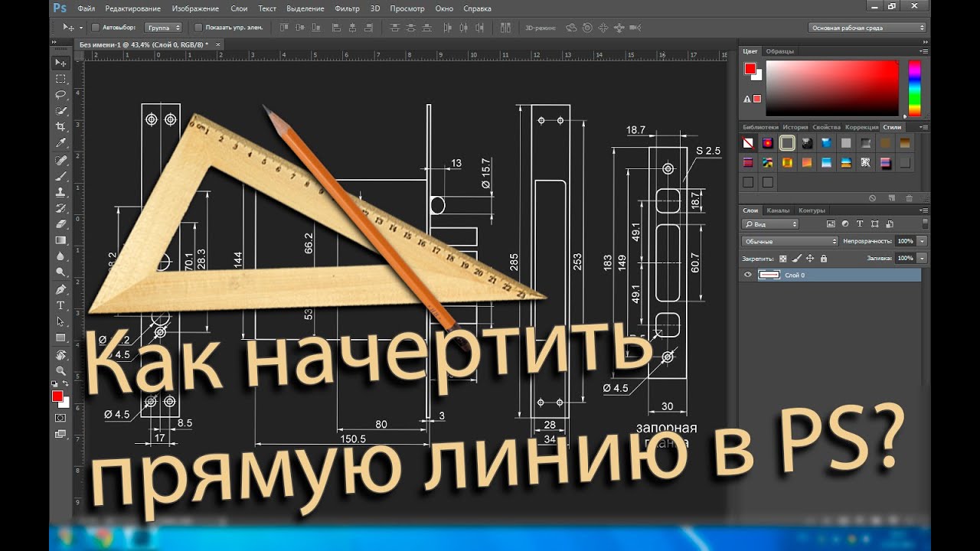Select the Dodge tool
The height and width of the screenshot is (551, 980).
point(60,273)
